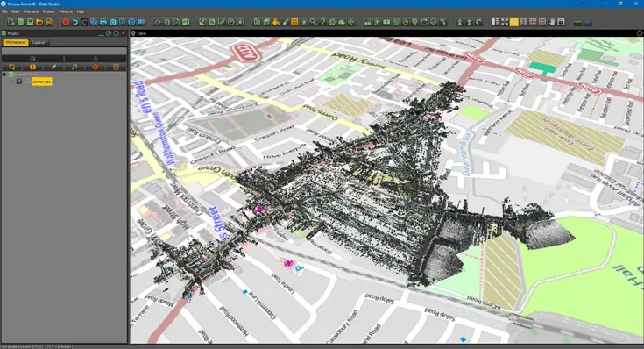Open the Help menu
The image size is (644, 349).
point(81,11)
